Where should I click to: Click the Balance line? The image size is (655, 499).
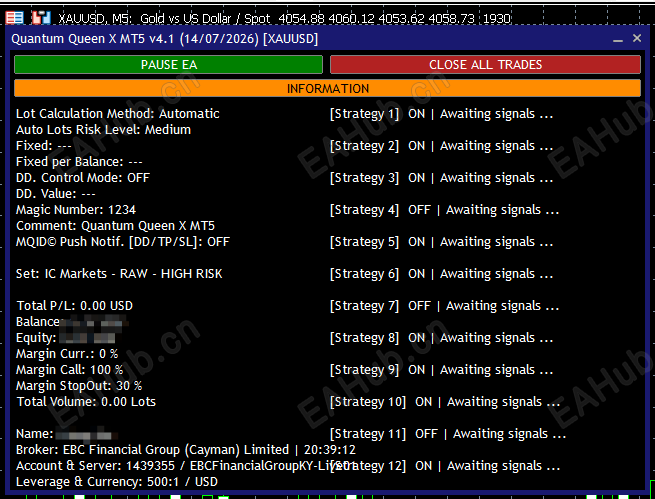[72, 322]
